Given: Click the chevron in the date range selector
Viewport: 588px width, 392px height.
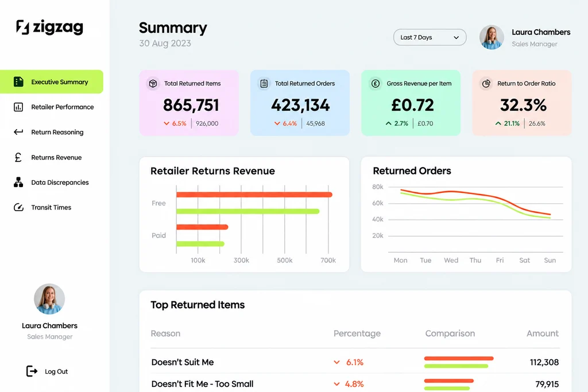Looking at the screenshot, I should (456, 37).
